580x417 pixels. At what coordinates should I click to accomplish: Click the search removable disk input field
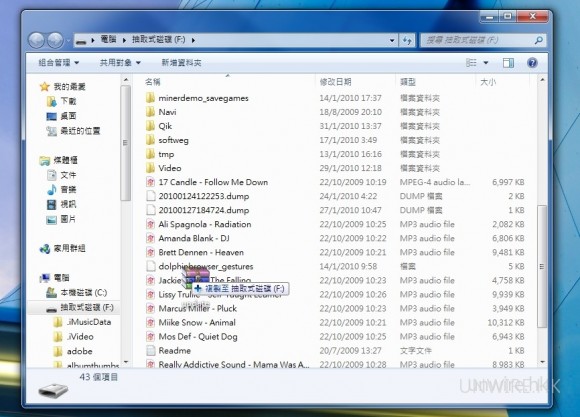point(477,40)
